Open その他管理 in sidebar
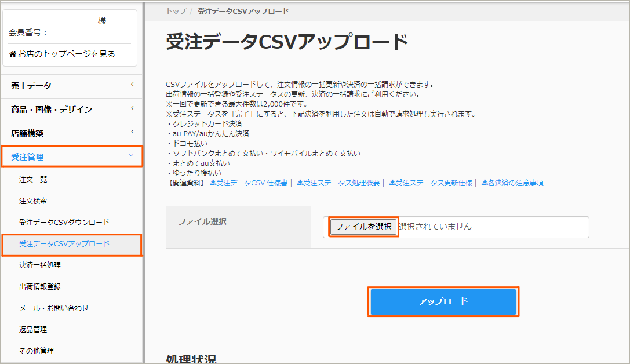 37,351
